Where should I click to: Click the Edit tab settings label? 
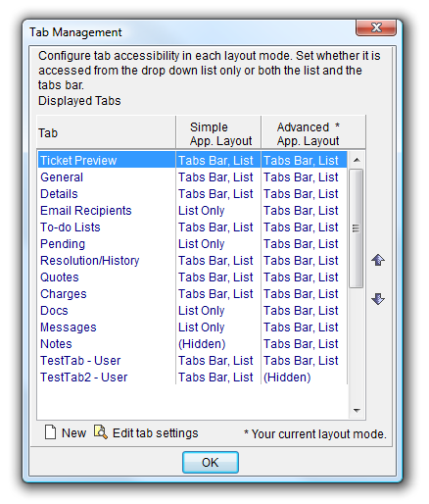pos(155,433)
